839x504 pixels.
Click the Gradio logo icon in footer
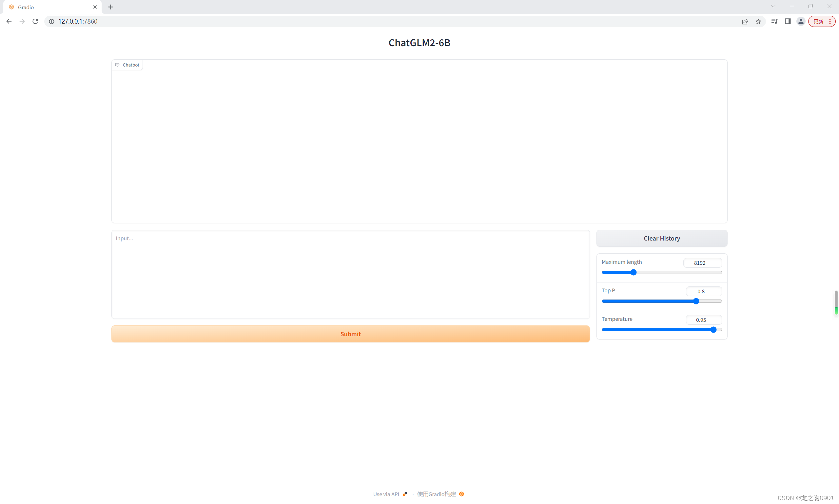pos(462,494)
